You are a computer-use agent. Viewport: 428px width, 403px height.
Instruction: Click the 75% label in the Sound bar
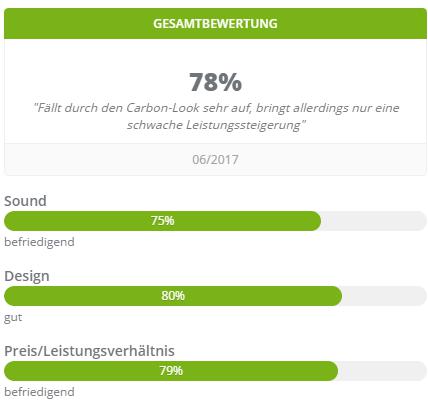coord(162,220)
